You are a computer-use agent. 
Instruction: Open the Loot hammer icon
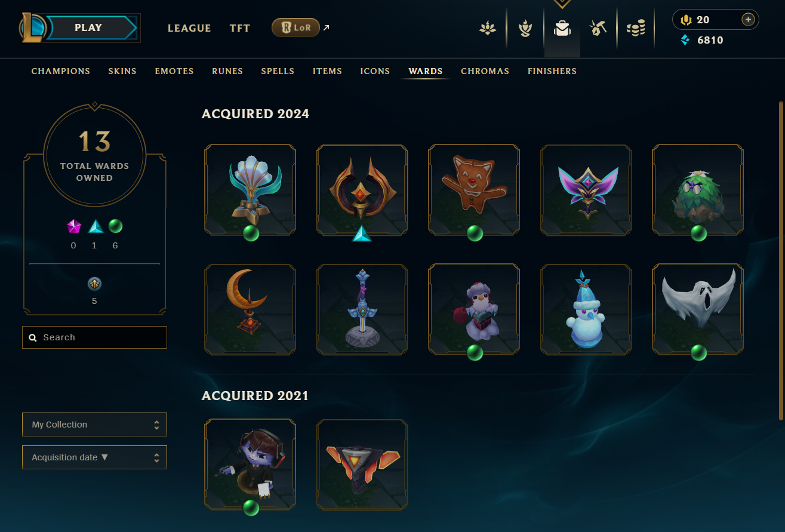(x=598, y=28)
